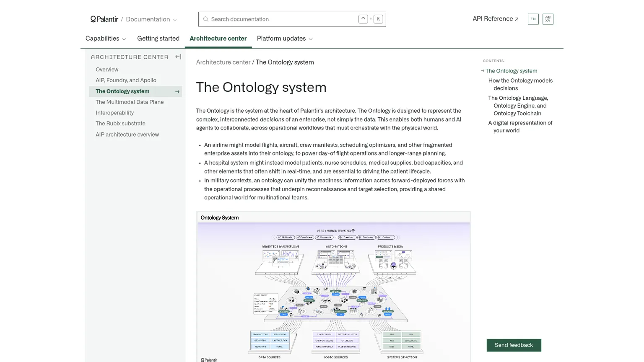Open AIP architecture overview page
644x362 pixels.
click(x=127, y=134)
